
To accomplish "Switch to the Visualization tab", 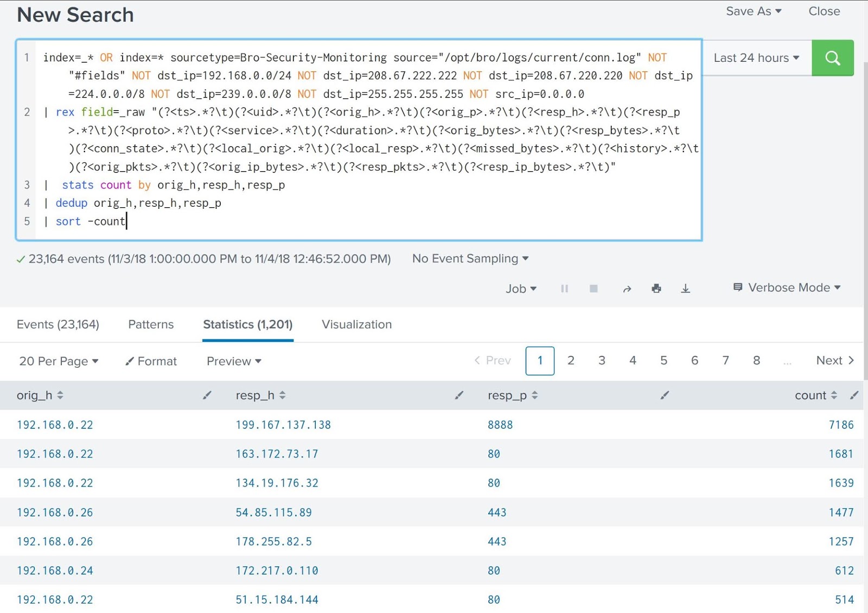I will tap(356, 324).
